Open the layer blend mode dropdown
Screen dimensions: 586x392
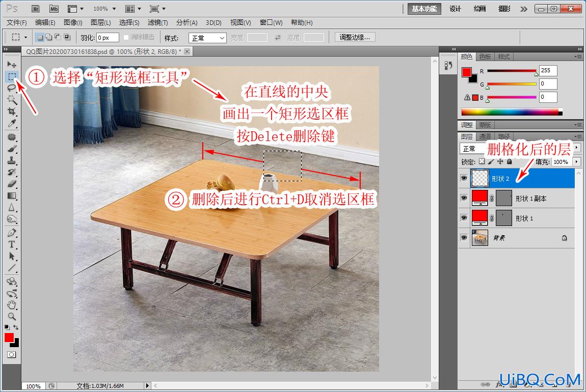472,149
